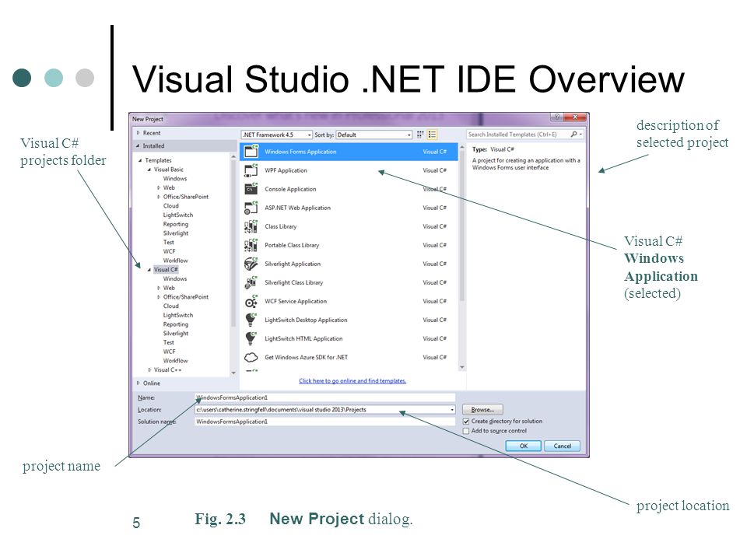The height and width of the screenshot is (560, 747).
Task: Select WCF Service Application template name
Action: pyautogui.click(x=296, y=302)
